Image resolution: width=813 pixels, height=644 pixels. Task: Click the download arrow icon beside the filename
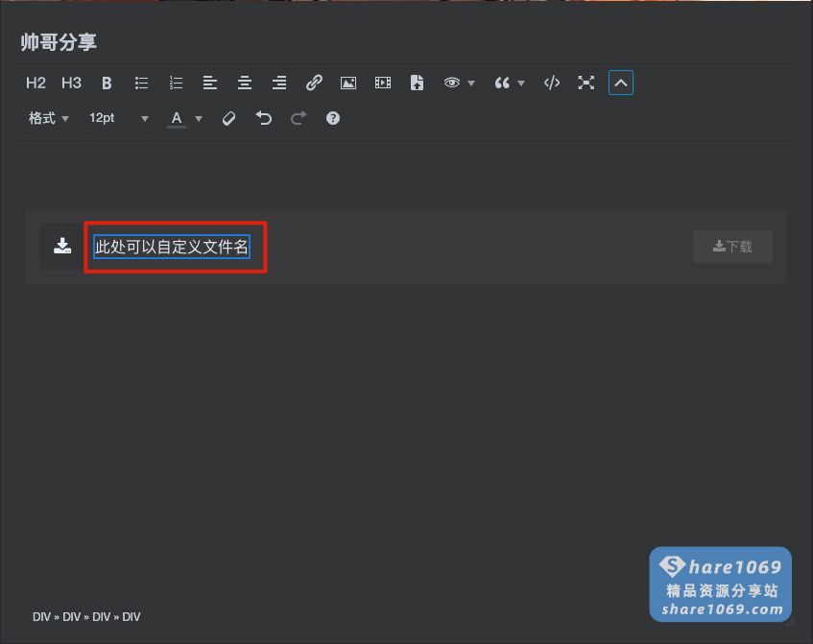point(61,247)
